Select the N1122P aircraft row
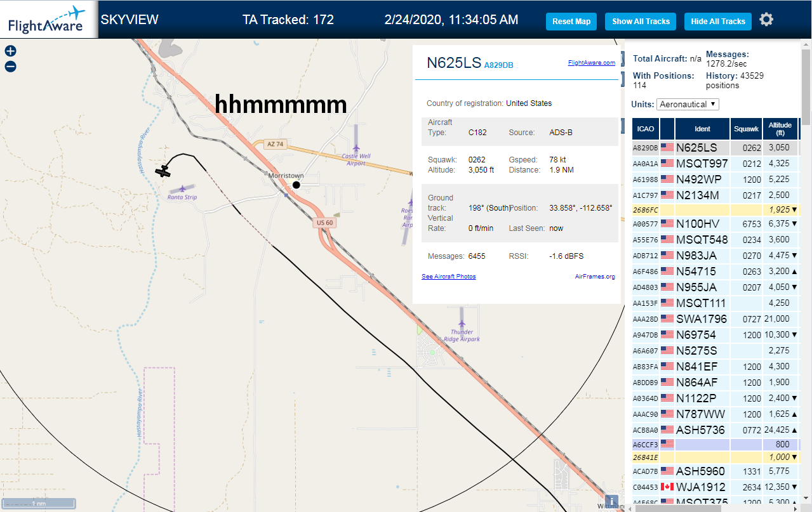Screen dimensions: 812x512 [x=715, y=398]
